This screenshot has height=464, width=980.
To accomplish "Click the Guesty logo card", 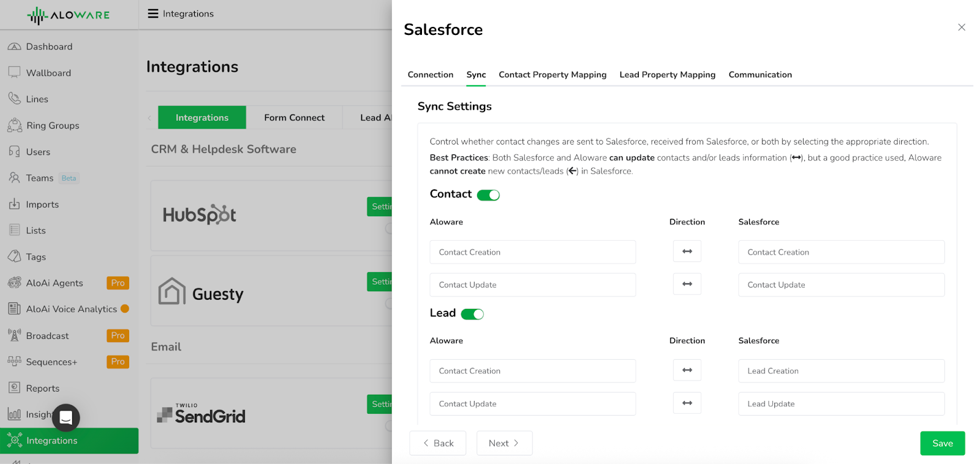I will pyautogui.click(x=201, y=292).
